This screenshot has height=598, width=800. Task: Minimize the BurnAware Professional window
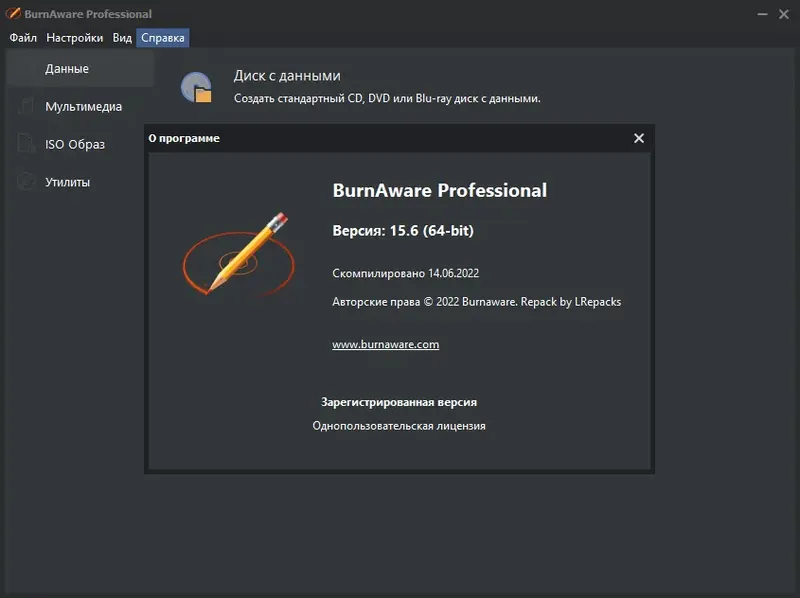[x=762, y=14]
